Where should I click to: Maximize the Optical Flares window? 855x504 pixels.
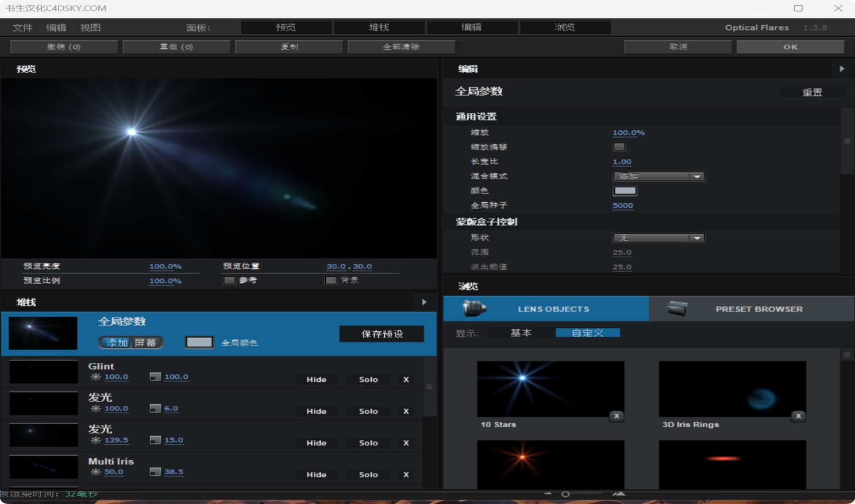[x=798, y=8]
